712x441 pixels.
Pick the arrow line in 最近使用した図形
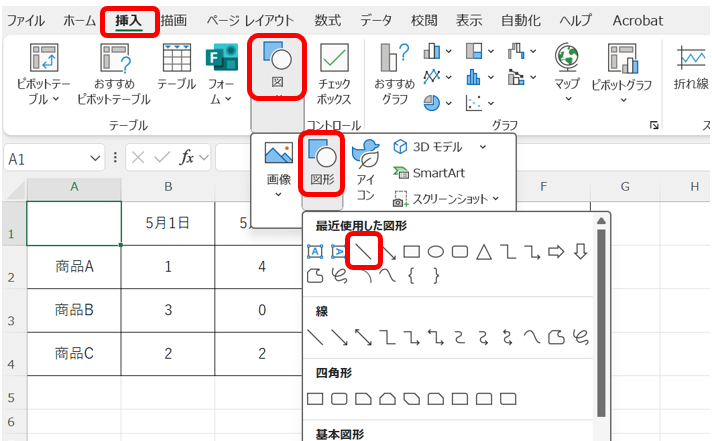(388, 252)
